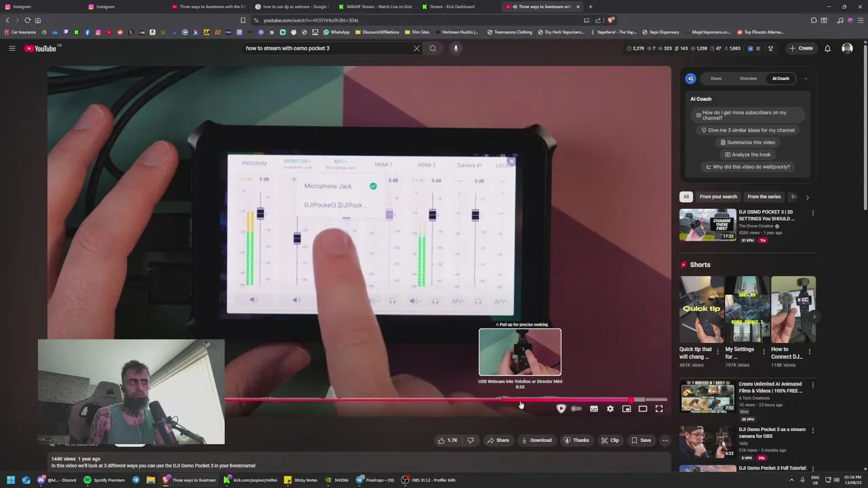
Task: Click 'Give me 3 similar ideas' prompt
Action: [748, 130]
